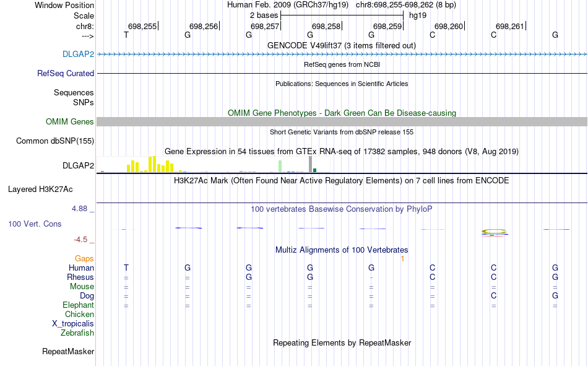Click the SNPs track label
The height and width of the screenshot is (366, 588).
[84, 102]
